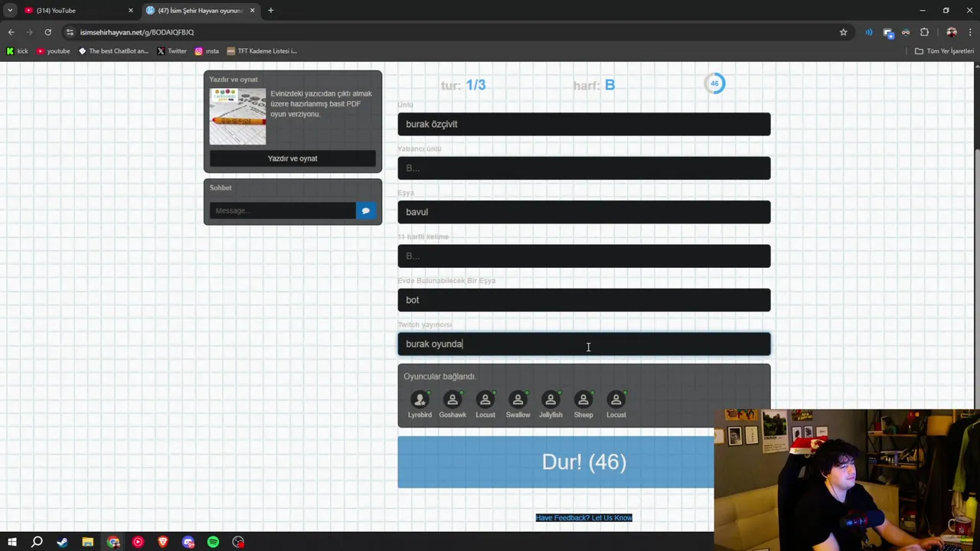
Task: Select the İsim Şehir Hayvan tab
Action: pyautogui.click(x=201, y=11)
